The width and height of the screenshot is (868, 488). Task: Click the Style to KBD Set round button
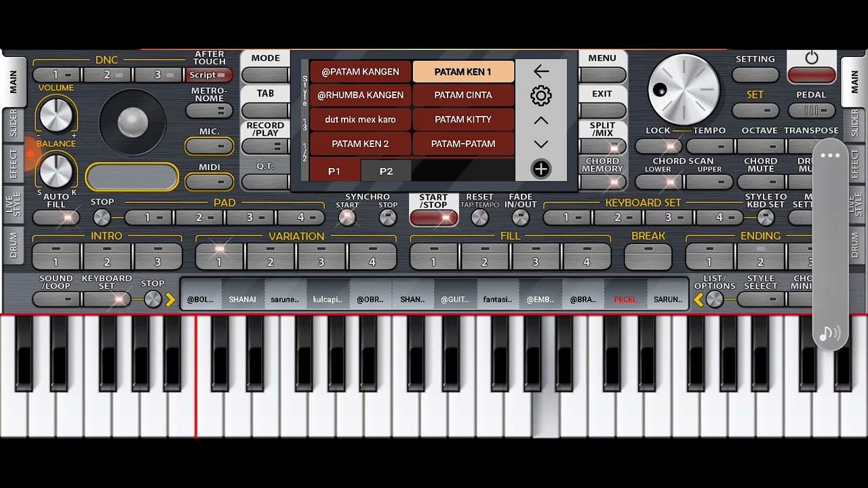766,218
